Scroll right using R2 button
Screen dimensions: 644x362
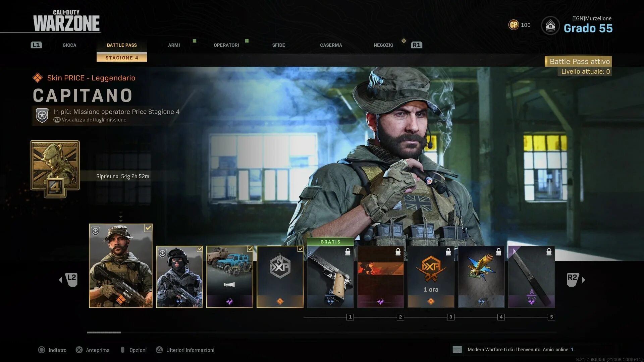pos(574,278)
